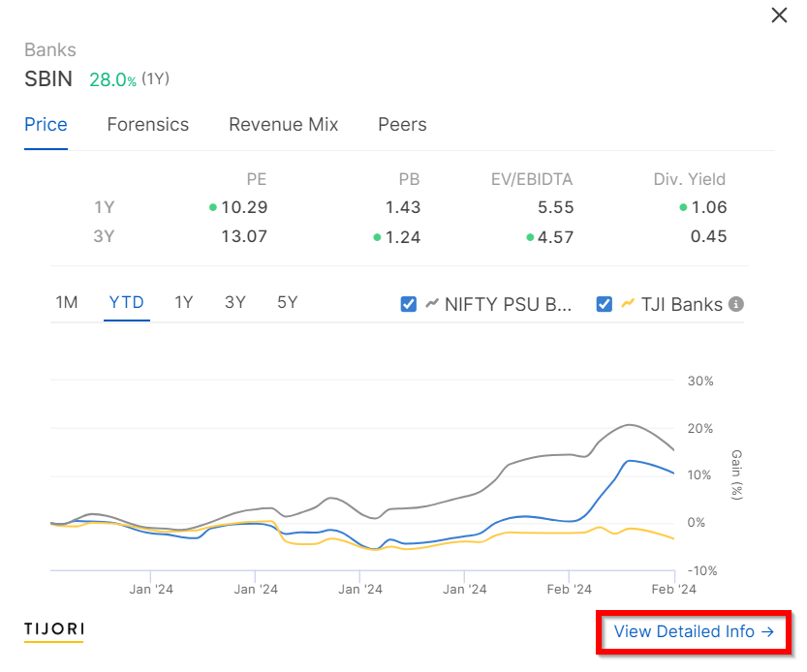This screenshot has width=807, height=672.
Task: Open the Price tab
Action: 46,125
